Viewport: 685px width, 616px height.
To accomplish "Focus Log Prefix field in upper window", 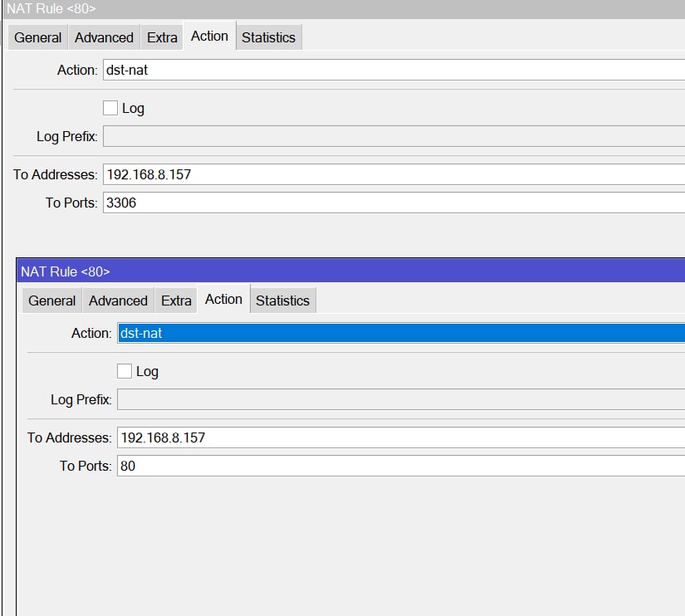I will point(394,136).
